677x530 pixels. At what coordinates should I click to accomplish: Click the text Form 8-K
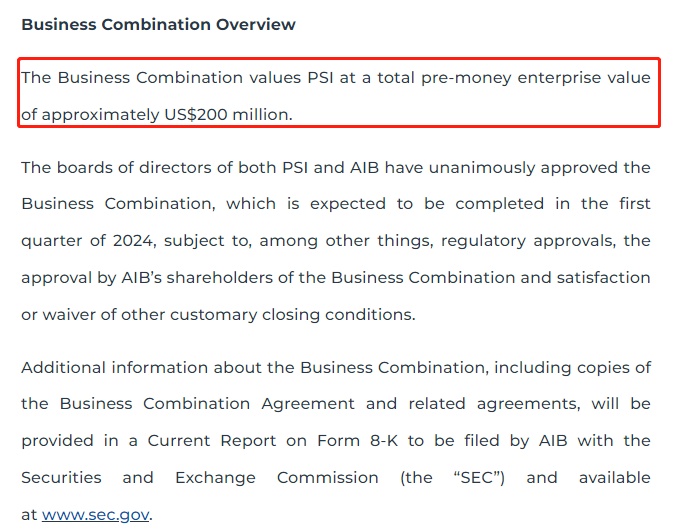tap(349, 441)
